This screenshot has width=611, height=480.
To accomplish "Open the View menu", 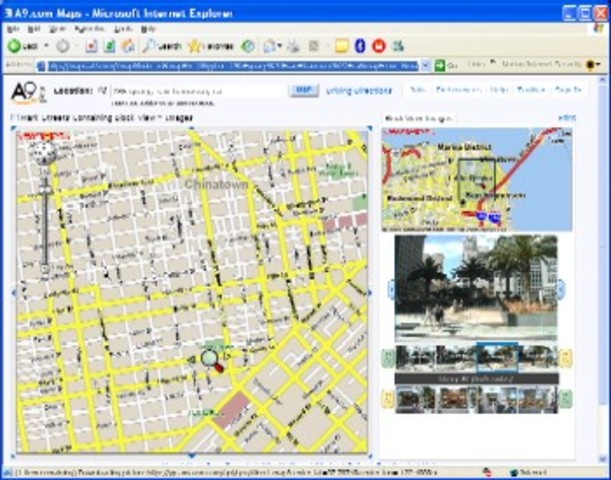I will 57,29.
